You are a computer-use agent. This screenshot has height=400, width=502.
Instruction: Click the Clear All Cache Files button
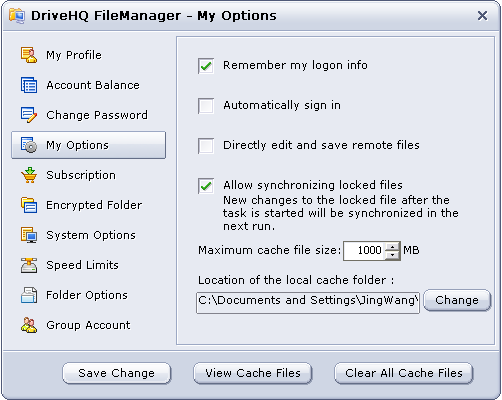tap(404, 373)
